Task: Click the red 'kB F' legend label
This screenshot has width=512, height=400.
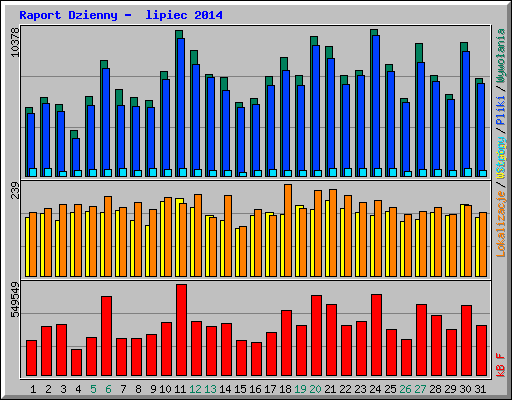Action: tap(500, 365)
